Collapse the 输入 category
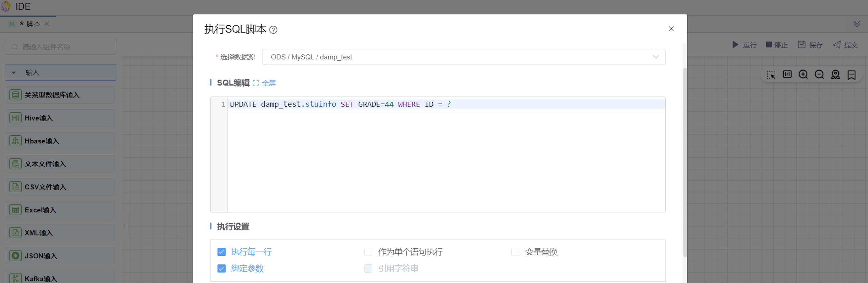The height and width of the screenshot is (283, 868). [x=61, y=72]
